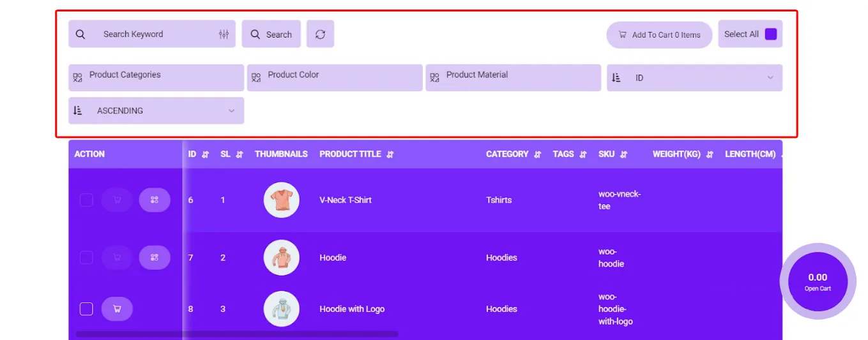Sort by Tags column arrows
868x340 pixels.
(582, 154)
